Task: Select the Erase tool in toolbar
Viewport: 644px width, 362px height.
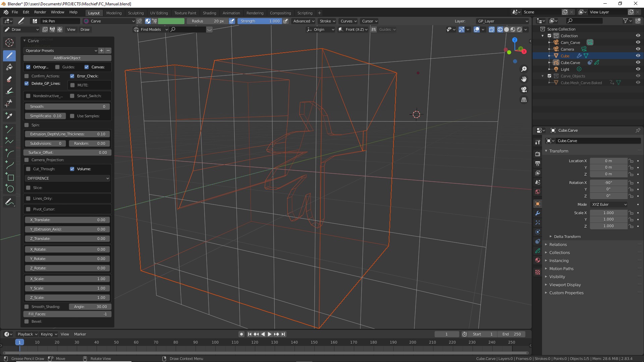Action: click(x=9, y=79)
